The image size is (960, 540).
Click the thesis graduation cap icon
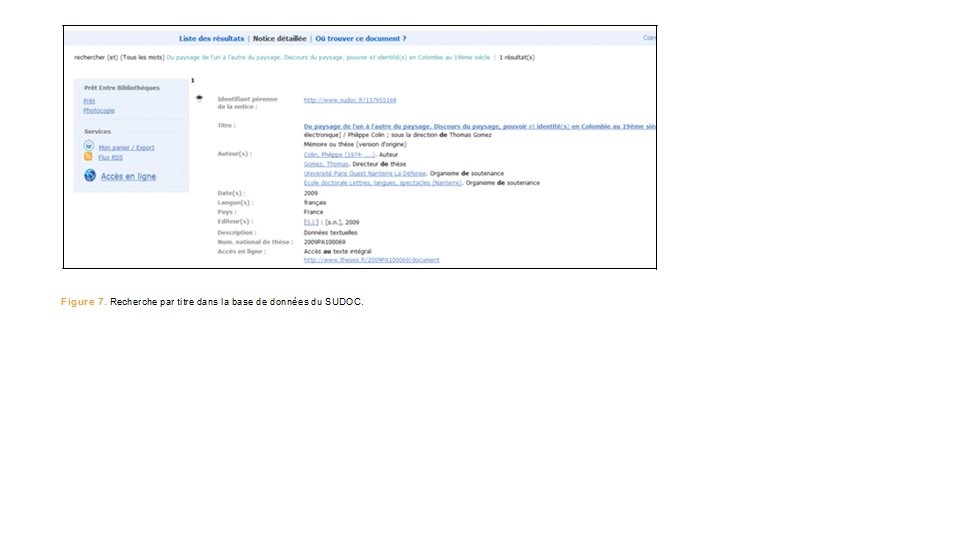tap(199, 98)
